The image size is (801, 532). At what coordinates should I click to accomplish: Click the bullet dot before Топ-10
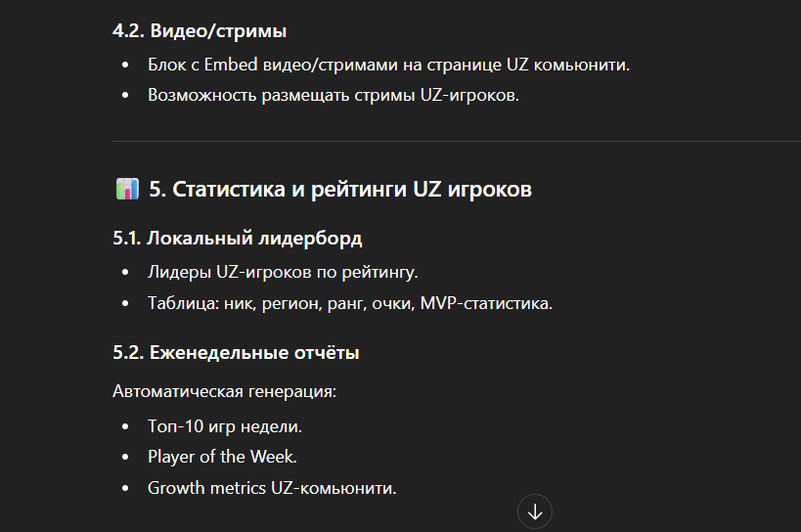pos(125,426)
